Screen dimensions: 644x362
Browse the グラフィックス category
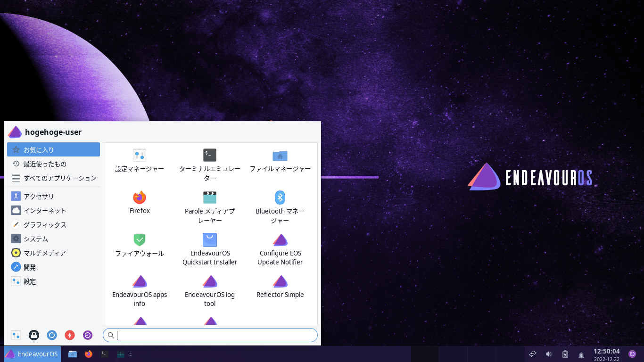pos(53,225)
